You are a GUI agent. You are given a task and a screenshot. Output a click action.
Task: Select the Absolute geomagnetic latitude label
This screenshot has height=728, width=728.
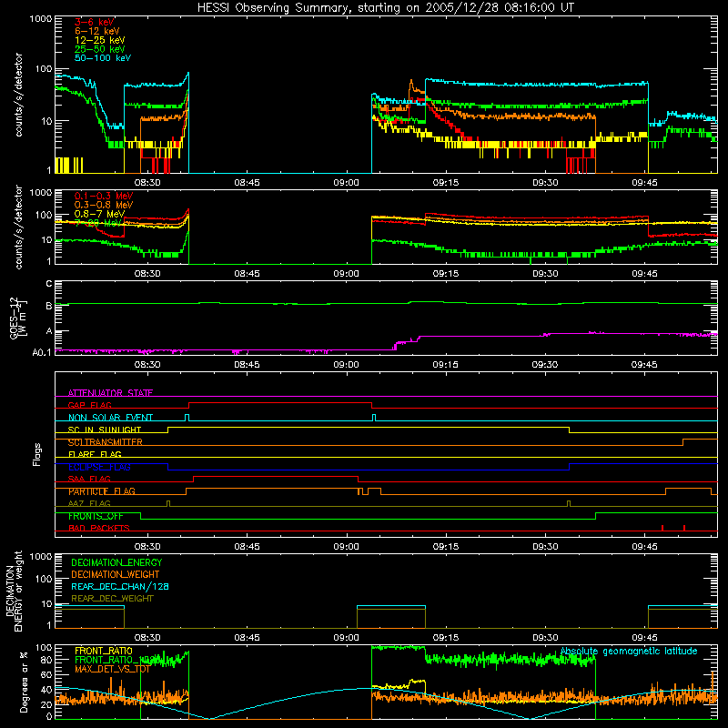click(629, 651)
